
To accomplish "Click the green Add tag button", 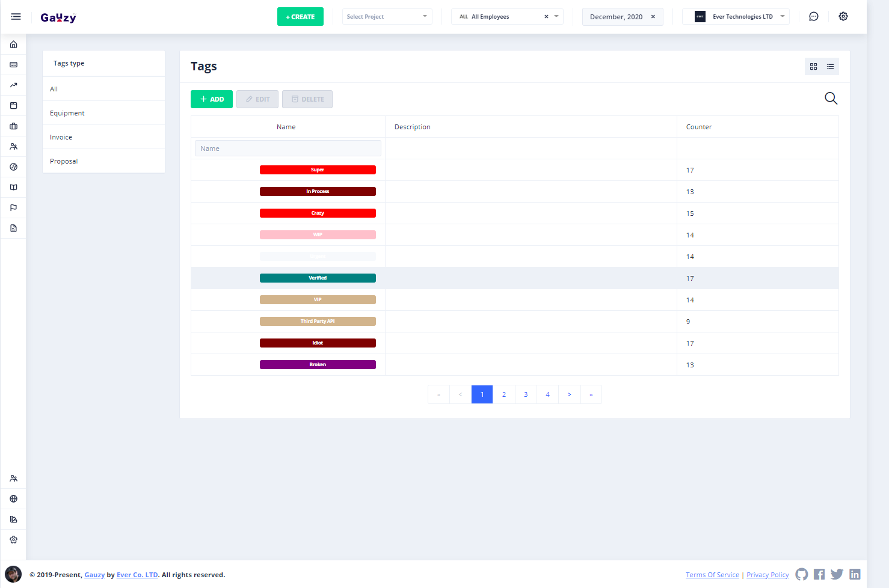I will 212,99.
